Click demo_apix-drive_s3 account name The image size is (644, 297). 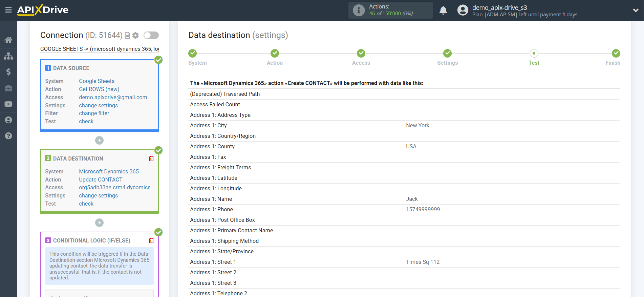tap(499, 7)
